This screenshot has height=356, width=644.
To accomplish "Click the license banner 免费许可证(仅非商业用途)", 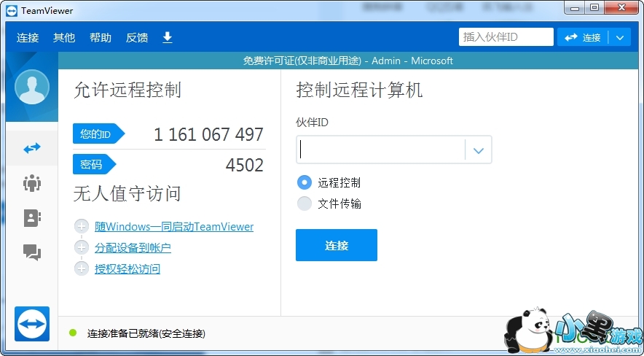I will [302, 61].
